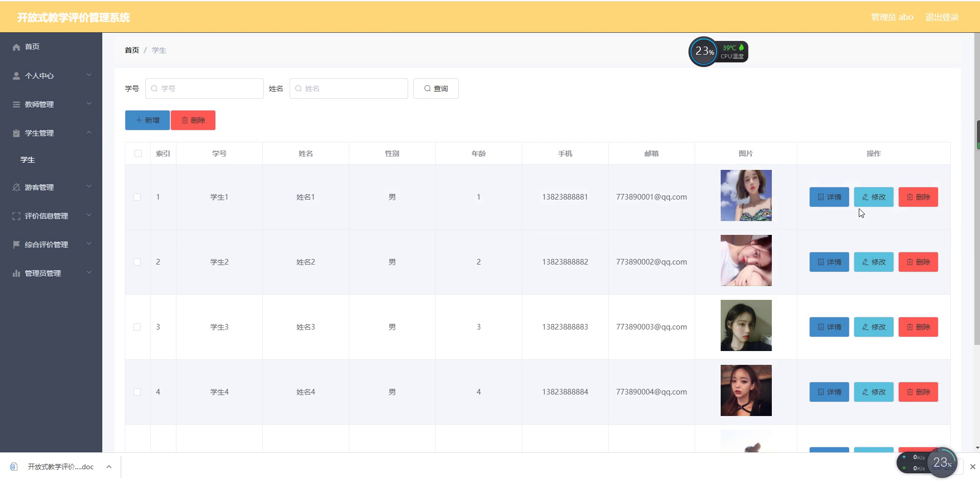Click 修改 for 学生2 row
The height and width of the screenshot is (481, 980).
coord(874,262)
